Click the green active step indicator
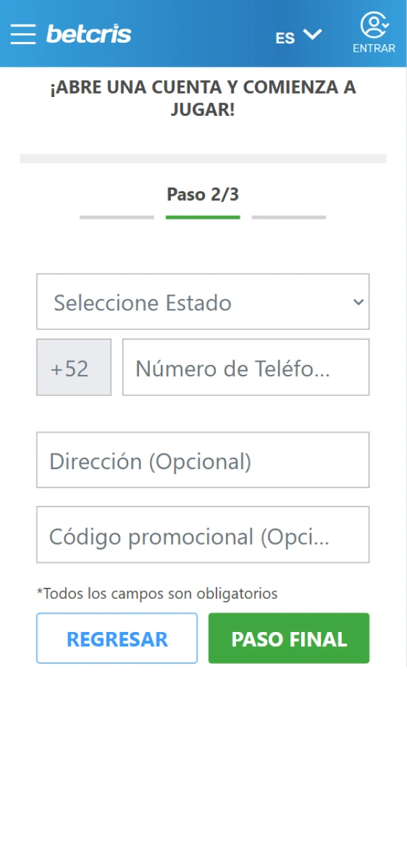This screenshot has width=407, height=868. tap(203, 217)
